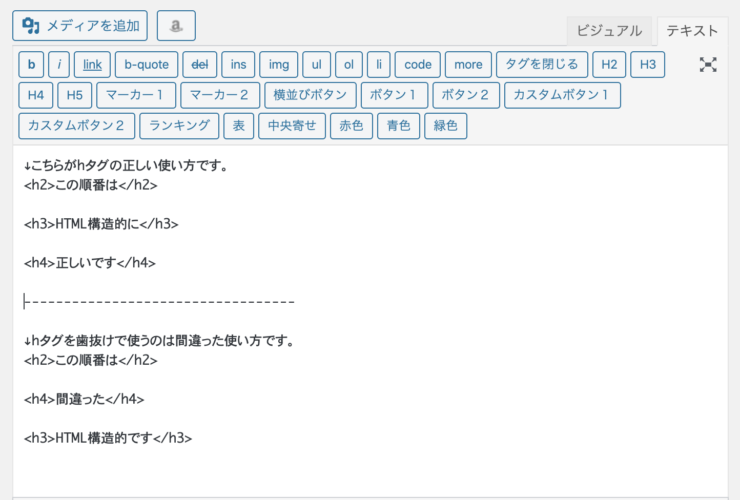This screenshot has width=740, height=500.
Task: Insert ボタン２ quicktag
Action: [466, 95]
